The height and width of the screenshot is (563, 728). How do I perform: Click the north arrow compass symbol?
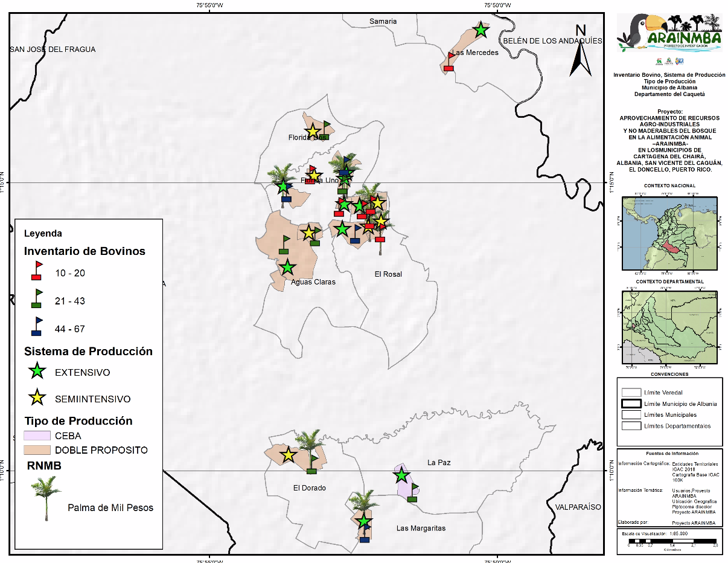tap(581, 51)
